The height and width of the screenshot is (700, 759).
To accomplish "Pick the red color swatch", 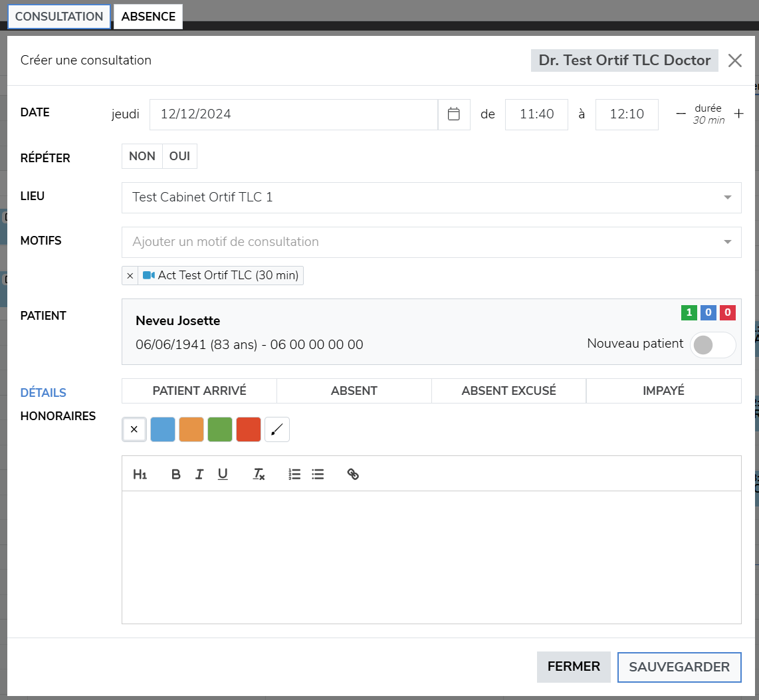I will (249, 429).
